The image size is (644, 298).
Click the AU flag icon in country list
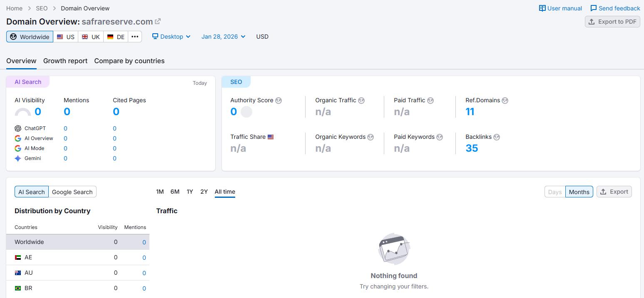tap(18, 273)
